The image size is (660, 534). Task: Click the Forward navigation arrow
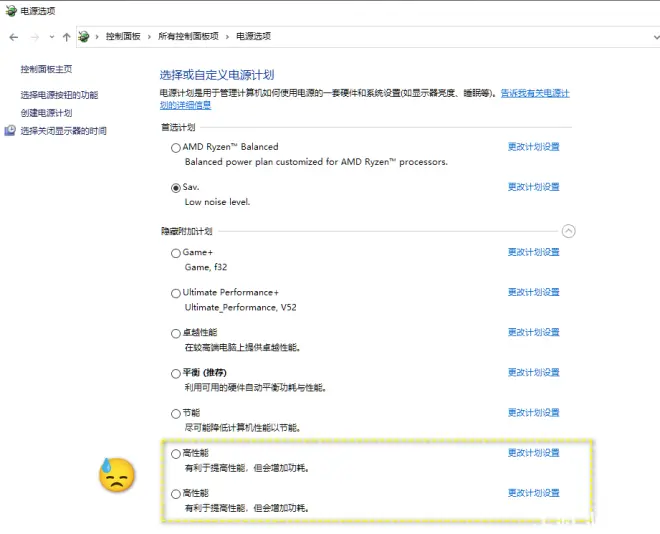pos(35,37)
